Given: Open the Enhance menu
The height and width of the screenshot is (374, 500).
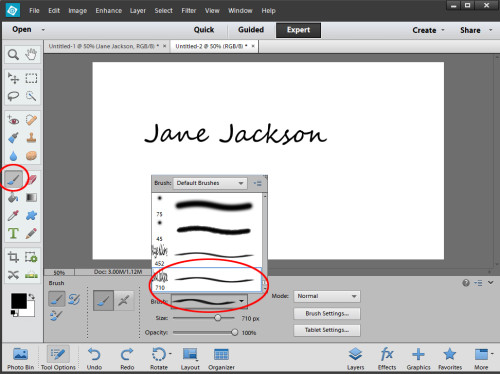Looking at the screenshot, I should coord(109,11).
